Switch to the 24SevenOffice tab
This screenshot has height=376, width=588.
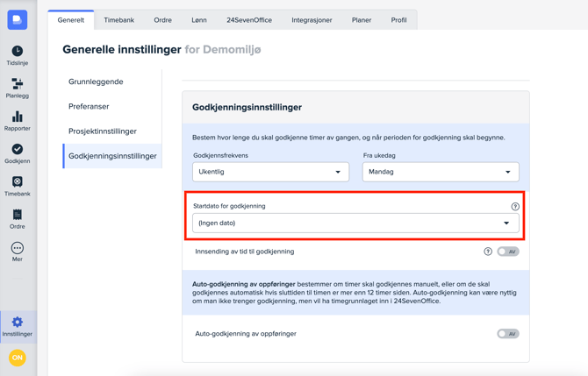[249, 19]
